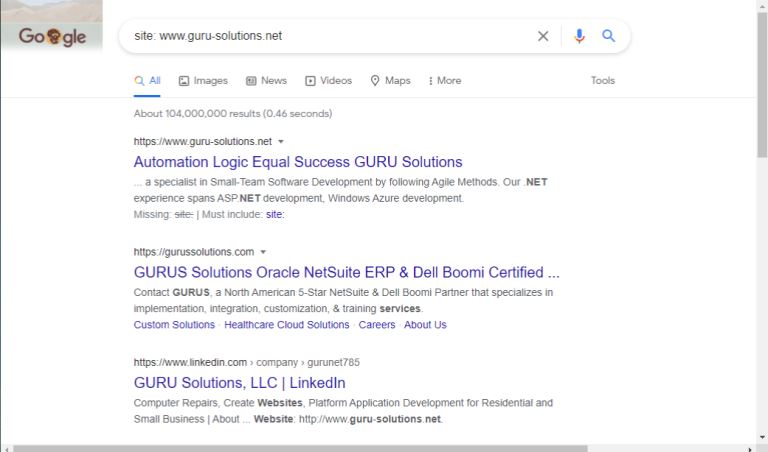
Task: Click the vertical scrollbar thumb
Action: [762, 85]
